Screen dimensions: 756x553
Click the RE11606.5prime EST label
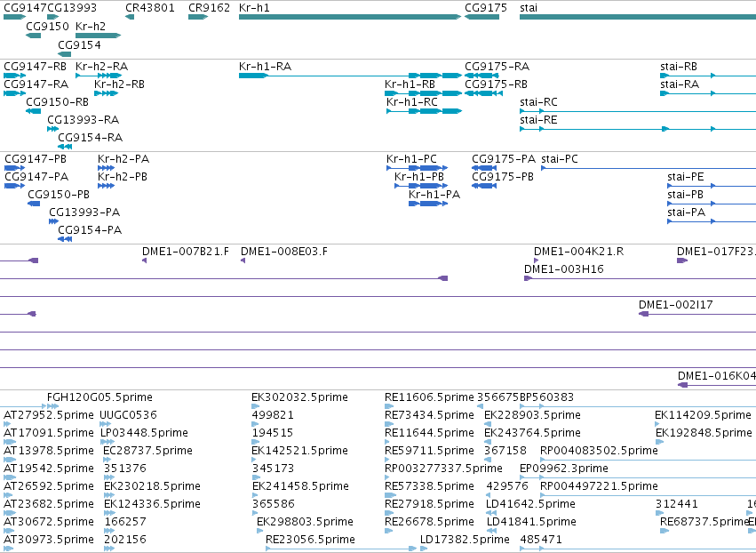point(429,397)
